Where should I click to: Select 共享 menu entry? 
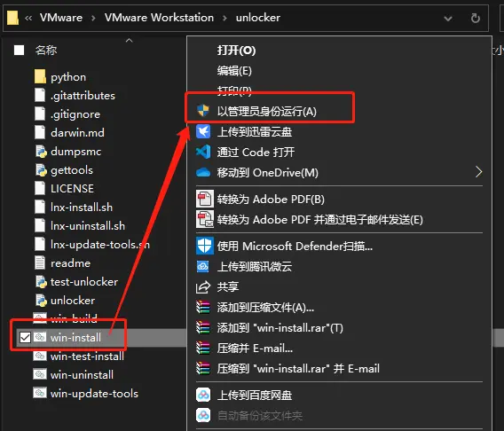(228, 286)
